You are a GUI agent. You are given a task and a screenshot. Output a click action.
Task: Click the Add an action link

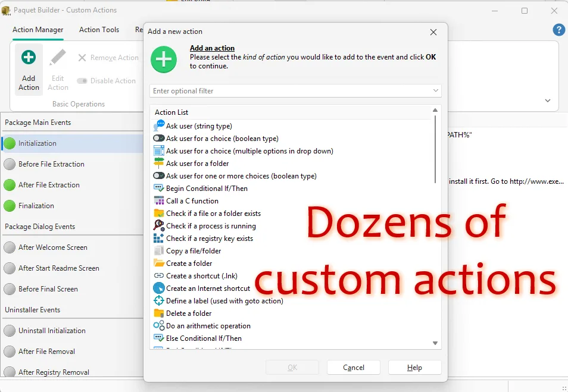click(211, 48)
